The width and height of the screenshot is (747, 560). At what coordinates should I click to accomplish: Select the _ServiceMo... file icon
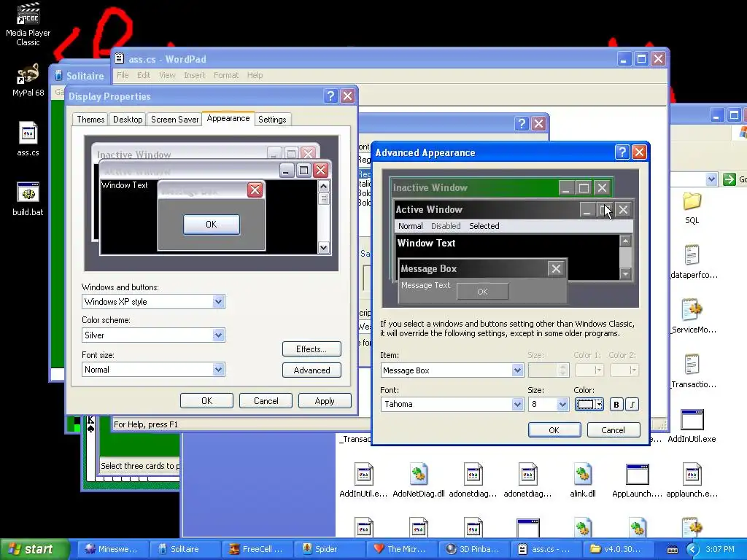[x=692, y=316]
